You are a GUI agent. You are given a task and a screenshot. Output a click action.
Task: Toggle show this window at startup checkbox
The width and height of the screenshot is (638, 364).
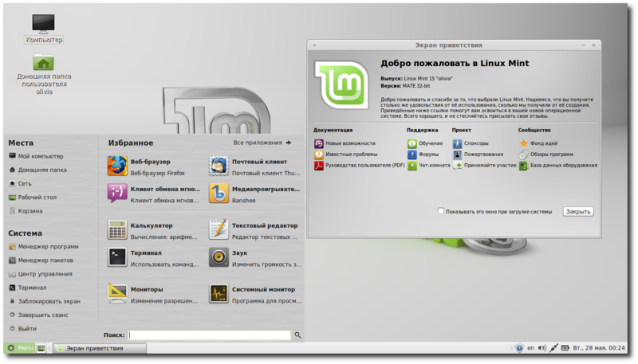(x=441, y=211)
